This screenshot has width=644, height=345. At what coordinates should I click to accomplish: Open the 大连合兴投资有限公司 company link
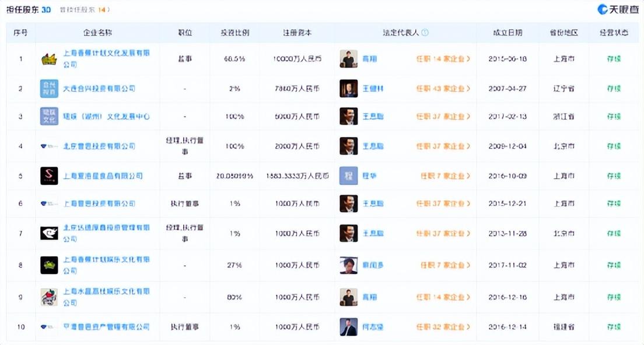[x=99, y=89]
